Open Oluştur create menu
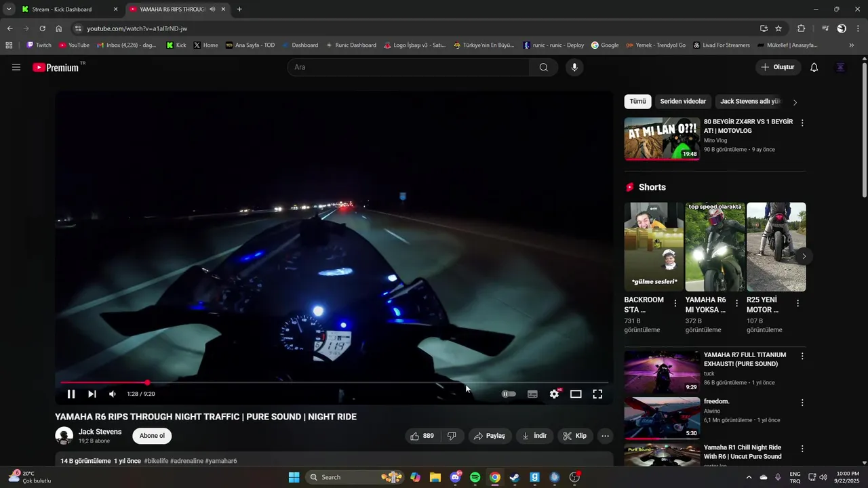Viewport: 868px width, 488px height. 778,67
